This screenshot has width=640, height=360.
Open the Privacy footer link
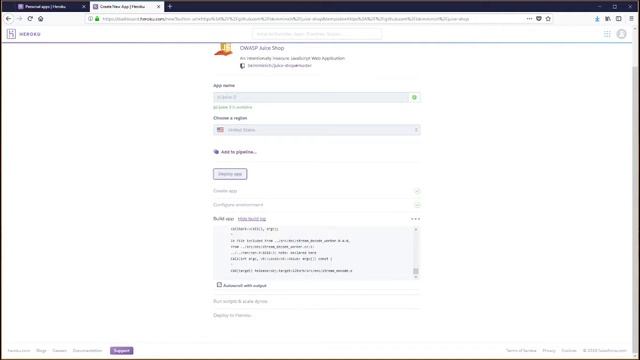pos(549,351)
